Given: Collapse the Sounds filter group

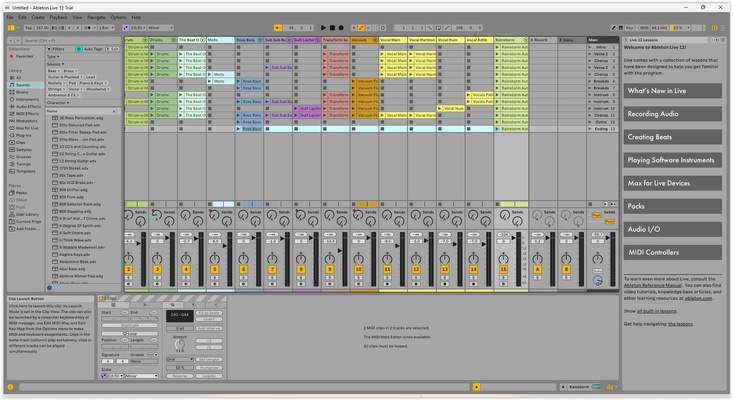Looking at the screenshot, I should (x=56, y=64).
